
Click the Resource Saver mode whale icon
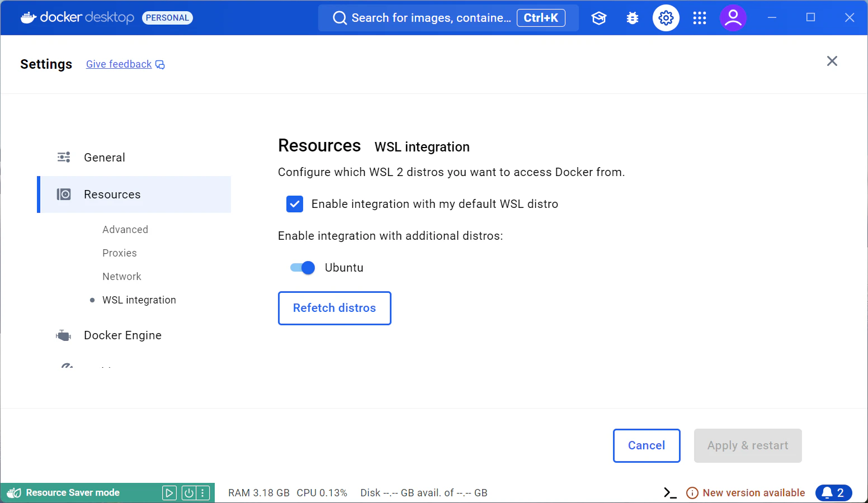click(14, 492)
